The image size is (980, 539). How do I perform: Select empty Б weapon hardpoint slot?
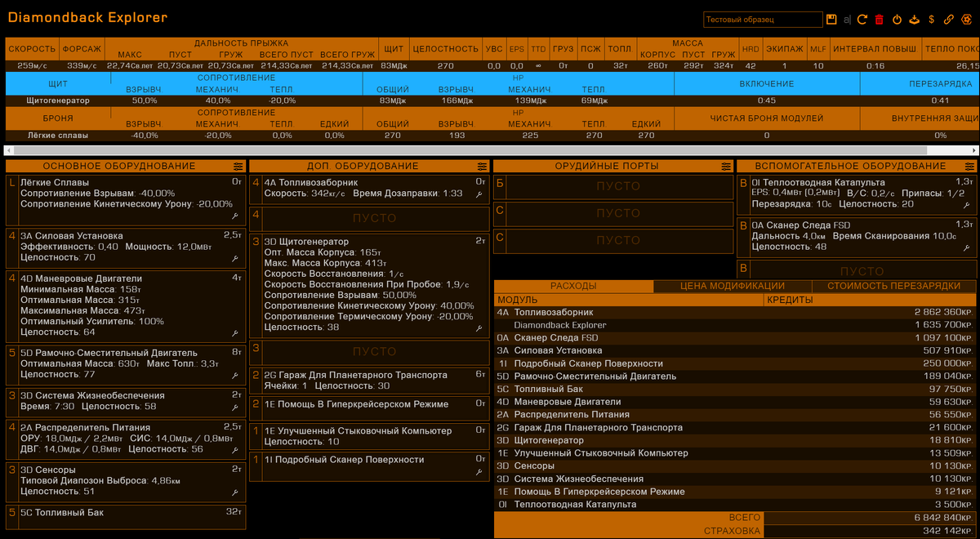point(612,186)
